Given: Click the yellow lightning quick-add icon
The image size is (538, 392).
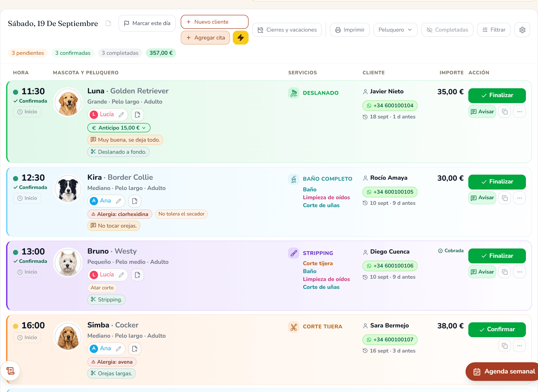Looking at the screenshot, I should (240, 37).
